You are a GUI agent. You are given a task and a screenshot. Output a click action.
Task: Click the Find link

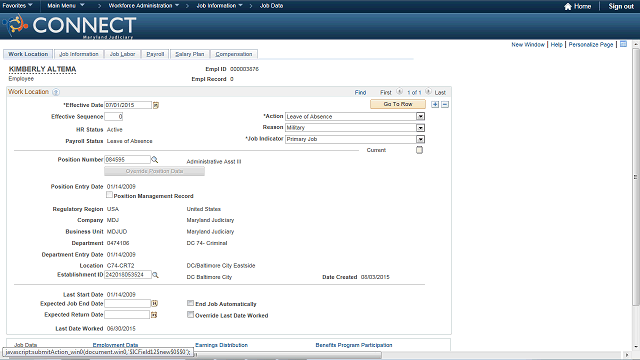coord(360,93)
